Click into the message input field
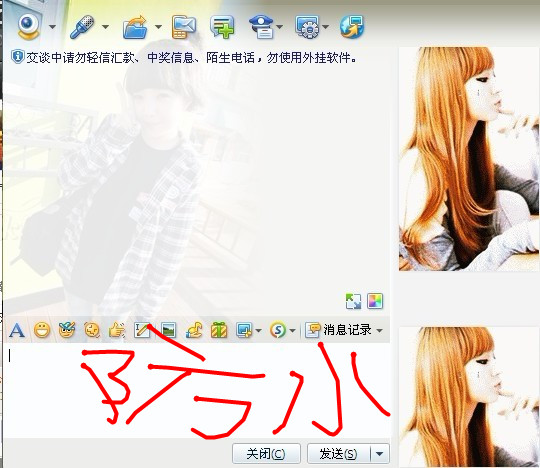540x468 pixels. point(197,390)
